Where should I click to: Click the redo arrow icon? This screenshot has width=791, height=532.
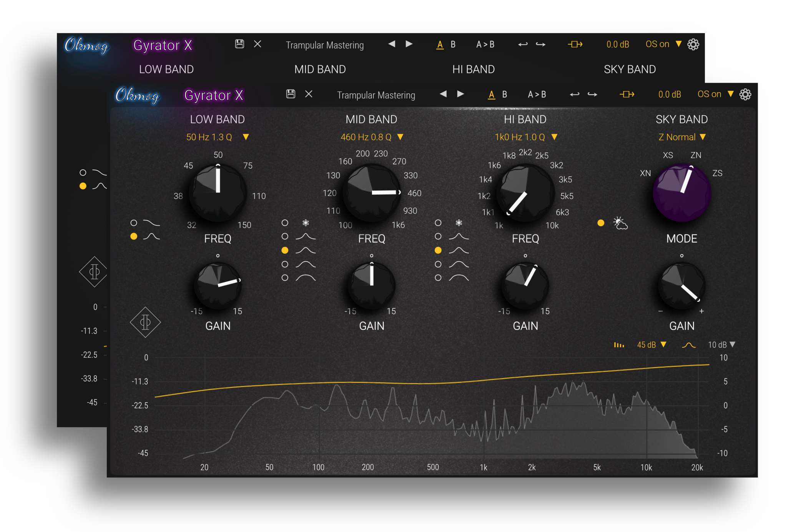pos(592,94)
